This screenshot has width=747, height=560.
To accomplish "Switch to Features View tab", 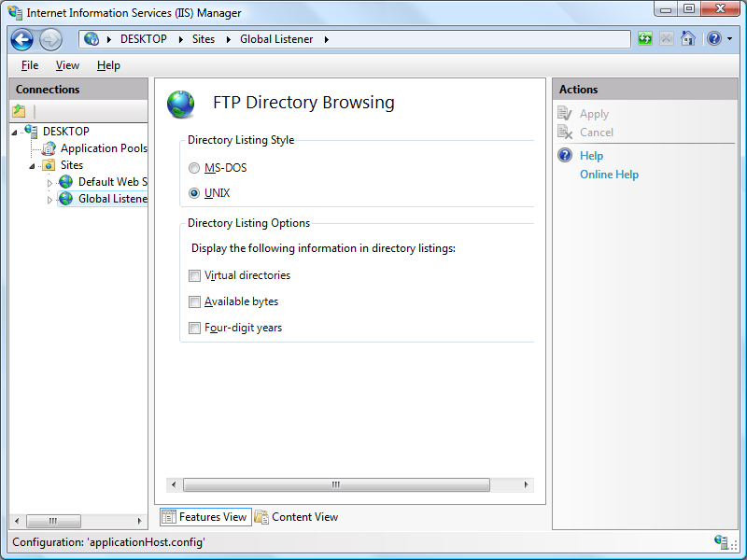I will 205,517.
